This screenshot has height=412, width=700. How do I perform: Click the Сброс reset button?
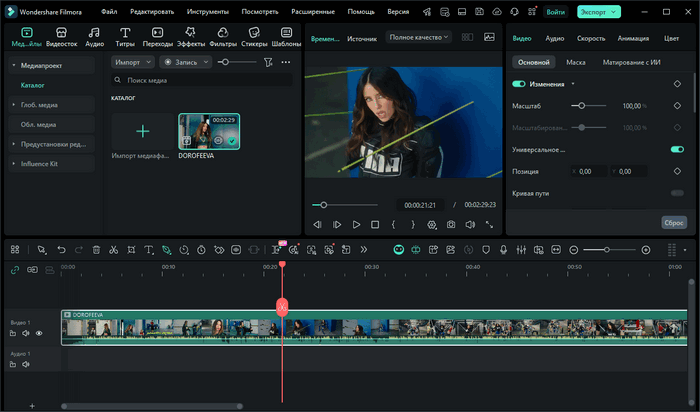coord(674,222)
